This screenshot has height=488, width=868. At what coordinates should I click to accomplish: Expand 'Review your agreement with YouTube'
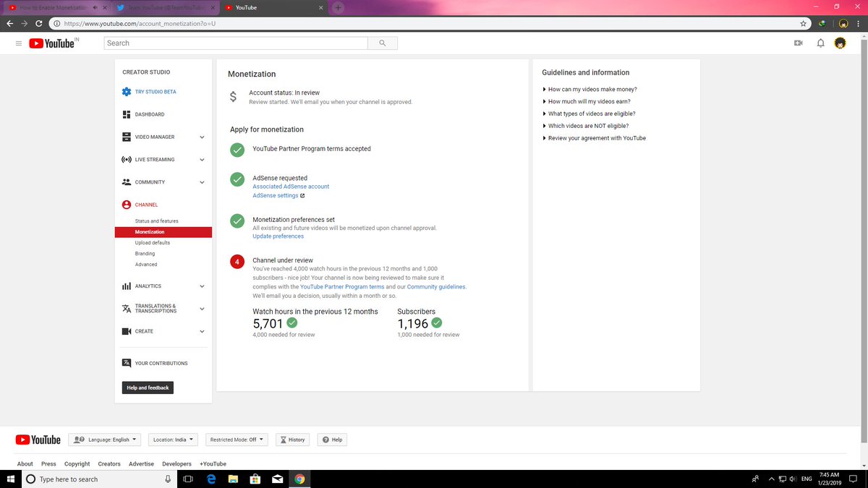coord(594,138)
